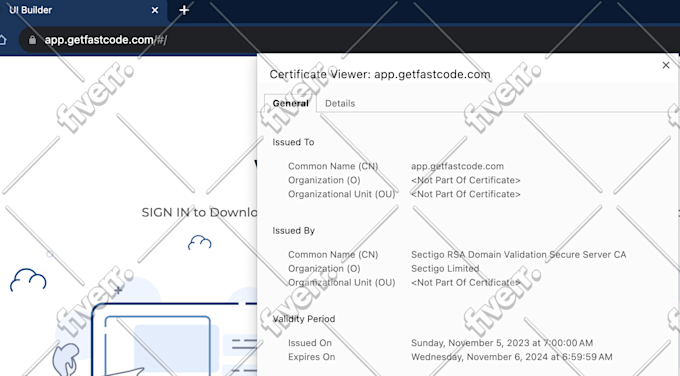Screen dimensions: 680x376
Task: Select the Sectigo Limited organization value
Action: (x=445, y=268)
